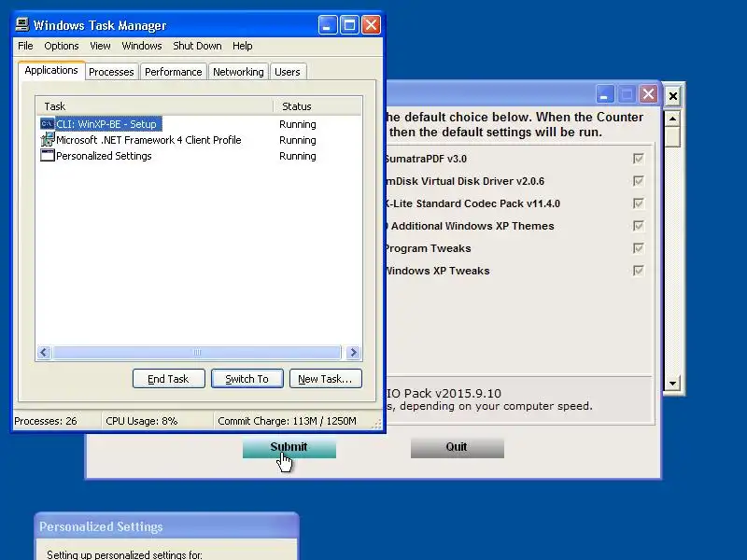747x560 pixels.
Task: Toggle the SumatraPDF v3.0 checkbox
Action: [x=638, y=159]
